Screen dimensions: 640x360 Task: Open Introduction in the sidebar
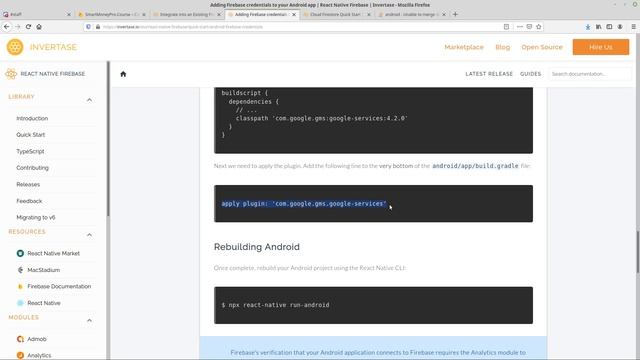(x=32, y=118)
